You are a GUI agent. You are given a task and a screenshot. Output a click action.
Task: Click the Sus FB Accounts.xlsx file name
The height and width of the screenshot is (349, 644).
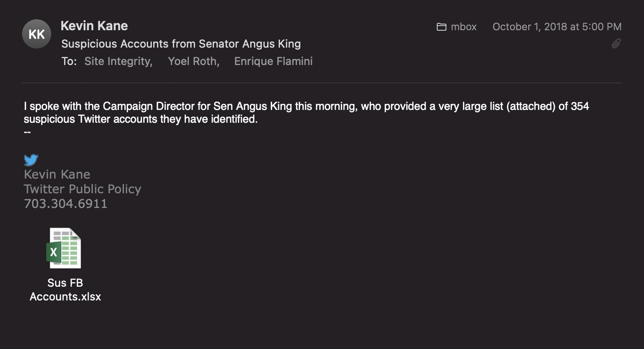(65, 289)
